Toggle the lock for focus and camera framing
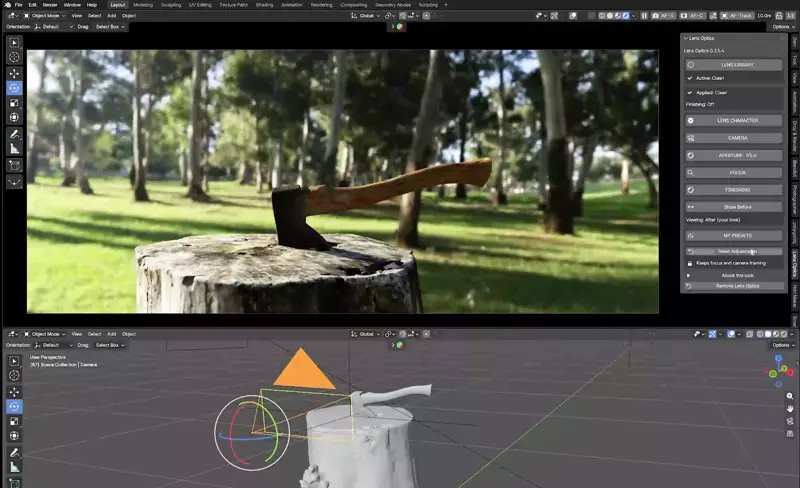The image size is (800, 488). click(690, 263)
